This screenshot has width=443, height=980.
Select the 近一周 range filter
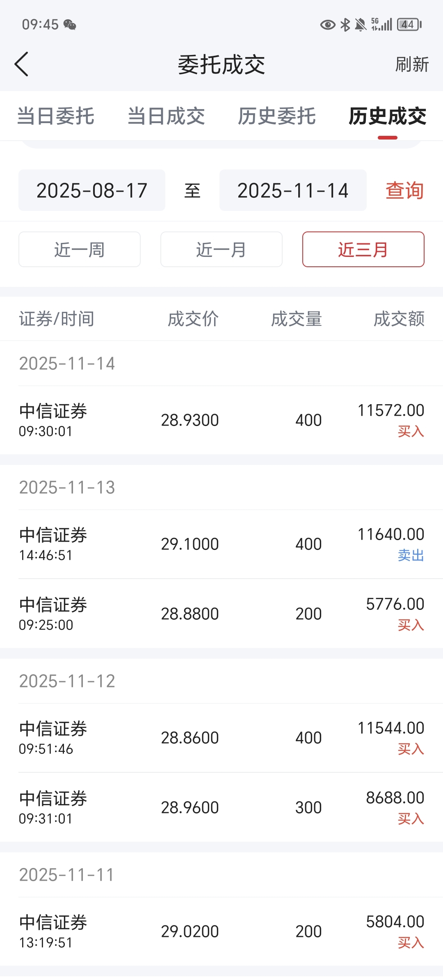(x=80, y=250)
